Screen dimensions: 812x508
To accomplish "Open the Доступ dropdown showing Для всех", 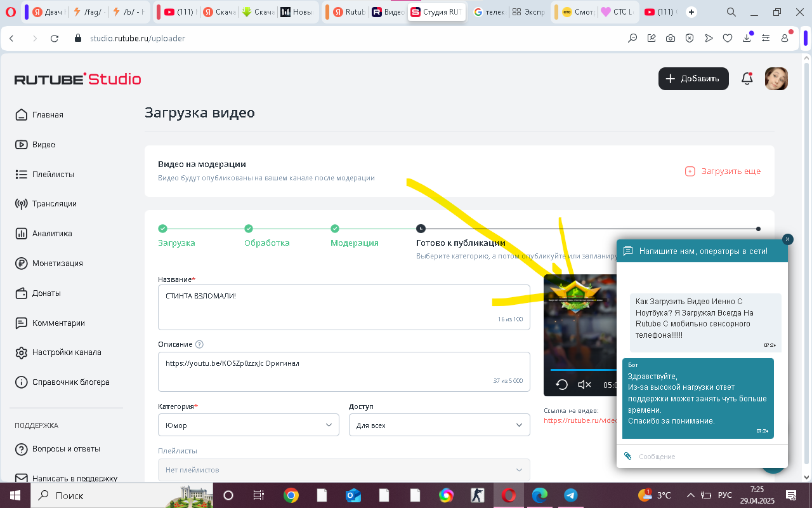I will [440, 425].
